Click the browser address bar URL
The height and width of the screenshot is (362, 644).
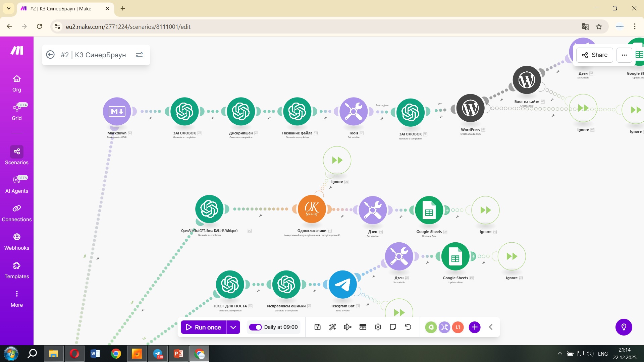pos(128,27)
